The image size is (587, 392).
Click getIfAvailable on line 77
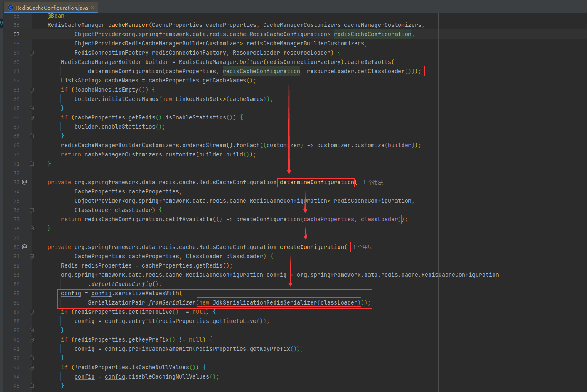click(189, 220)
